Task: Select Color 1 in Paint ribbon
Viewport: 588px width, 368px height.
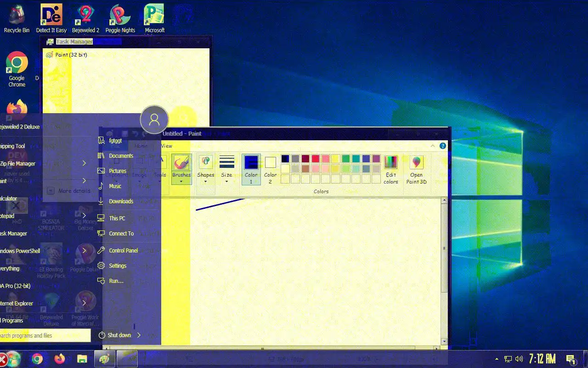Action: (251, 169)
